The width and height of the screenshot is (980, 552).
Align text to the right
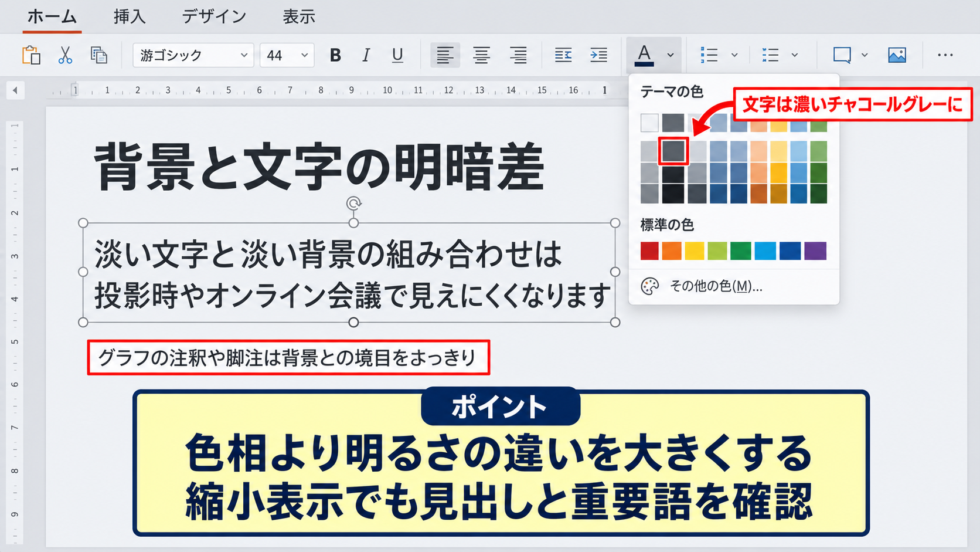pyautogui.click(x=518, y=55)
